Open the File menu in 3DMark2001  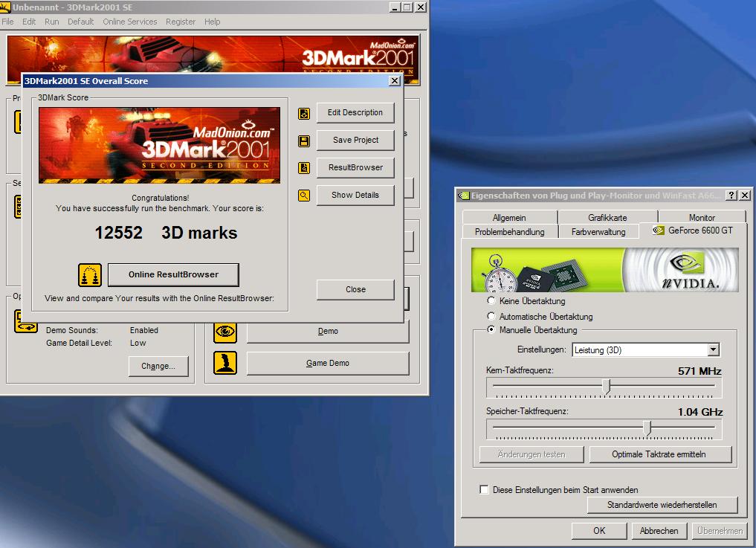(7, 22)
